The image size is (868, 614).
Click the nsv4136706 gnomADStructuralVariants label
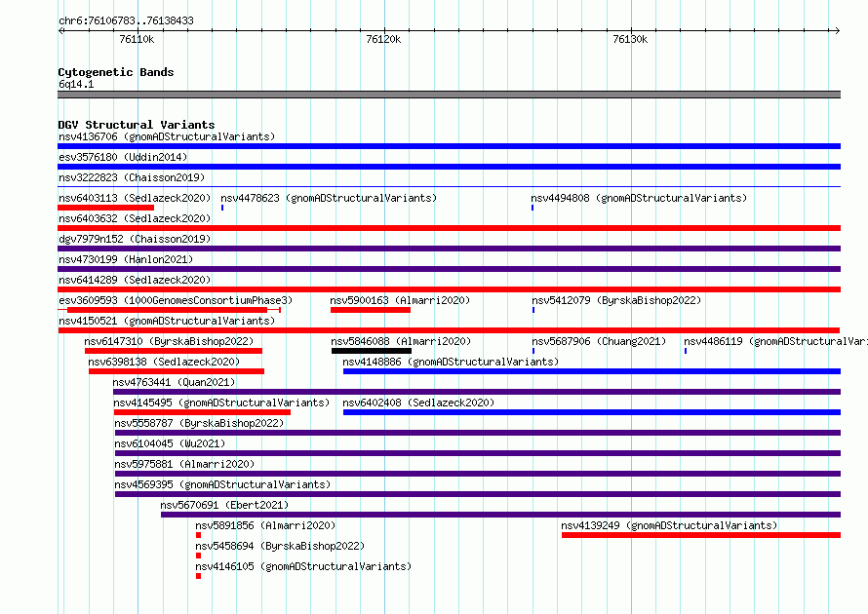click(x=167, y=136)
